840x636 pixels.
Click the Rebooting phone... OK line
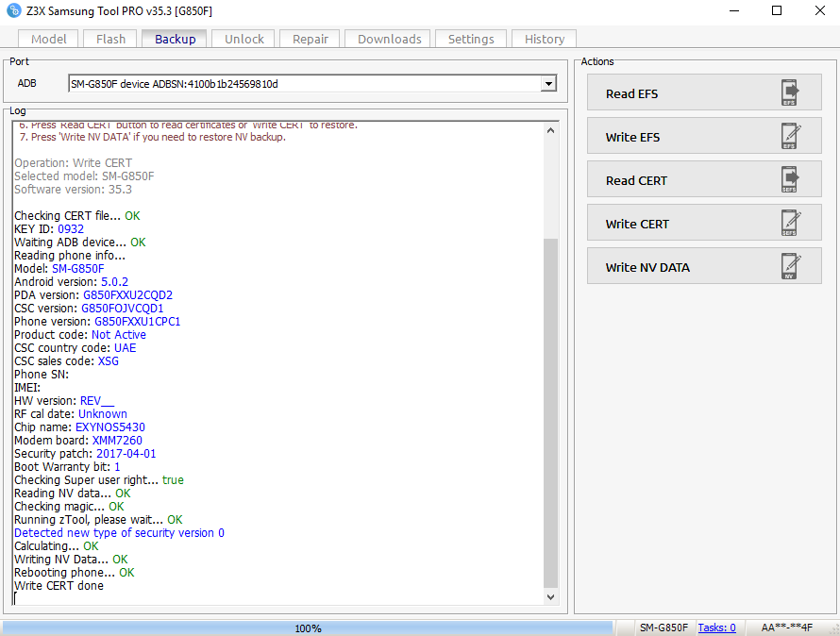pos(74,573)
